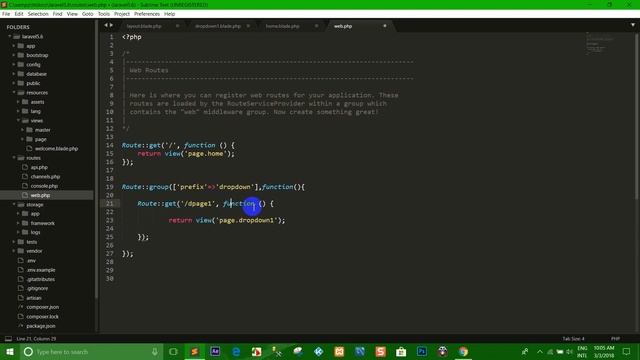Screen dimensions: 640x360
Task: Collapse the resources folder
Action: coord(14,93)
